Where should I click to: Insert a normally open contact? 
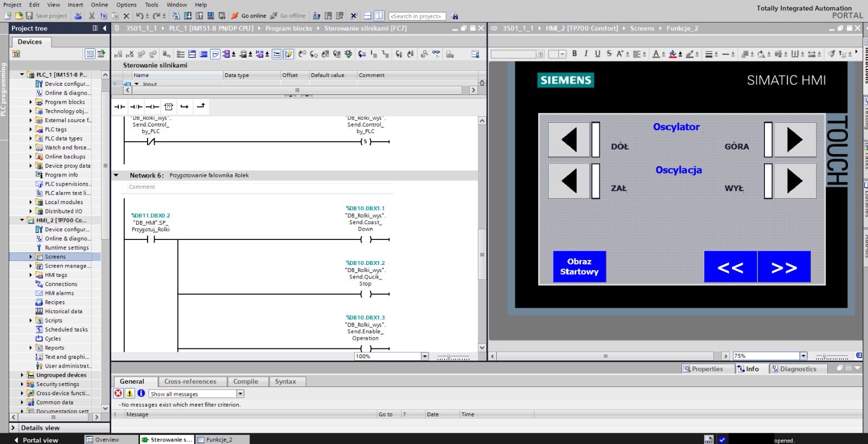[119, 107]
